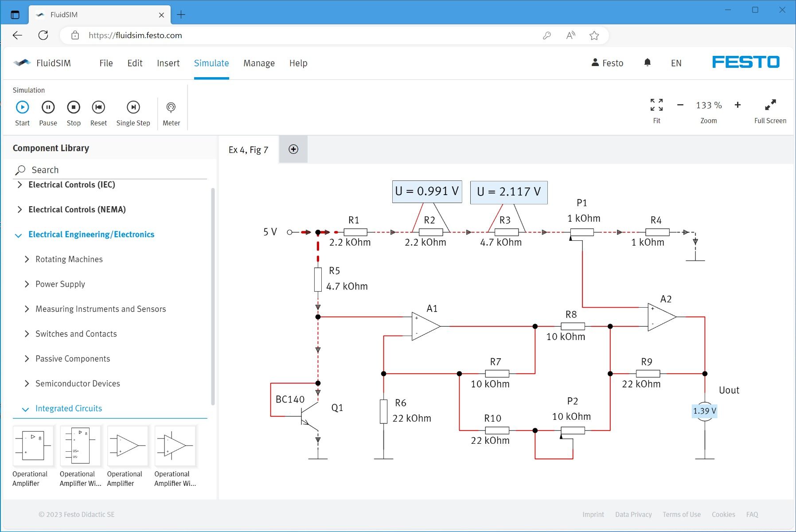Click the FluidSIM app logo
796x532 pixels.
point(22,63)
